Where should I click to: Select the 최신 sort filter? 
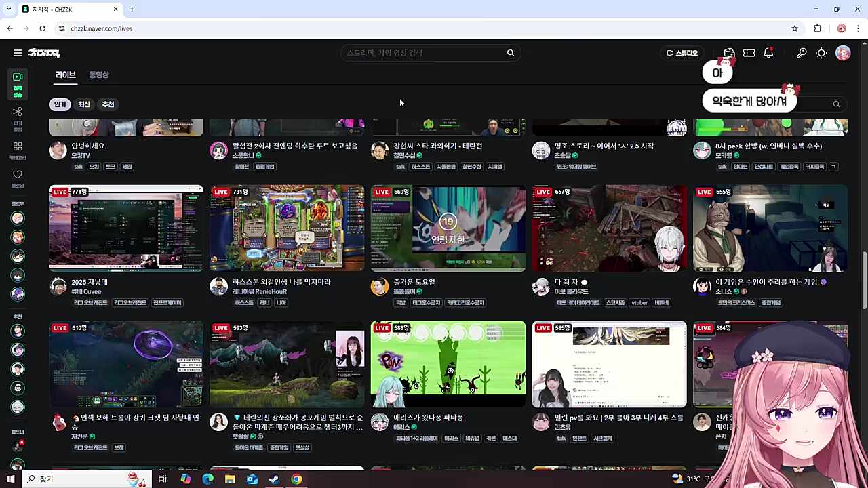click(x=84, y=104)
